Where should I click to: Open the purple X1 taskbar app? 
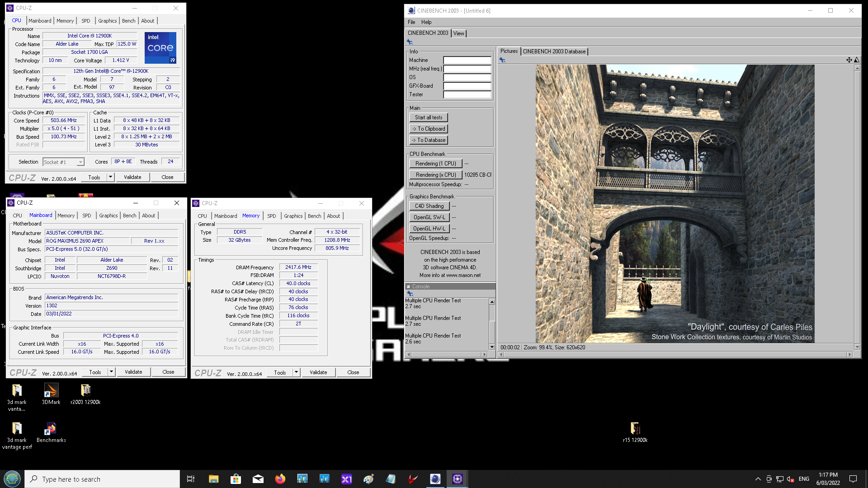[347, 479]
